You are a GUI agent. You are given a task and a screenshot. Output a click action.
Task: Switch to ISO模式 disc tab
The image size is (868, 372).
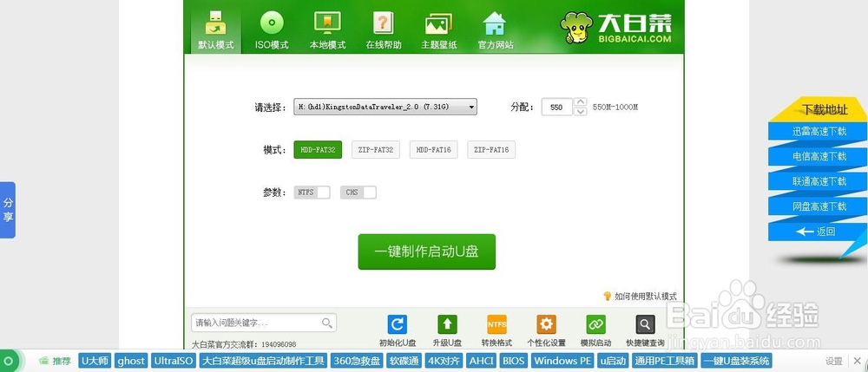[272, 29]
